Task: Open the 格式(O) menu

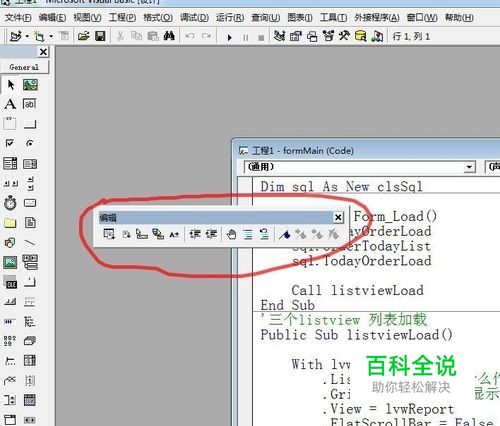Action: pos(158,17)
